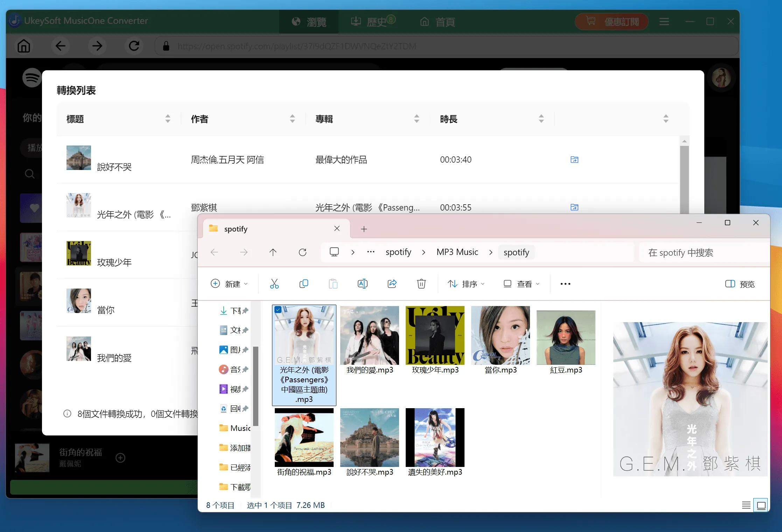Click the UkeySoft URL address field
782x532 pixels.
(x=446, y=46)
